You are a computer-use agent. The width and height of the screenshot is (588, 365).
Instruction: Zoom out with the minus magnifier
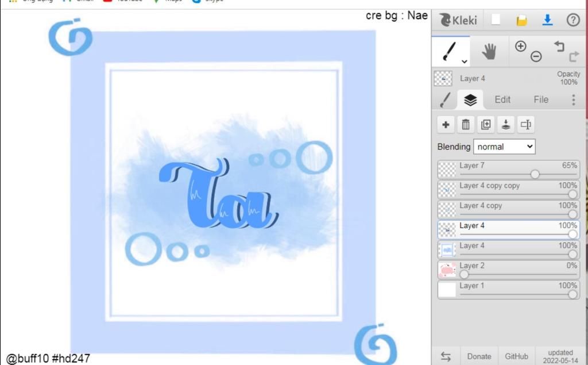536,56
